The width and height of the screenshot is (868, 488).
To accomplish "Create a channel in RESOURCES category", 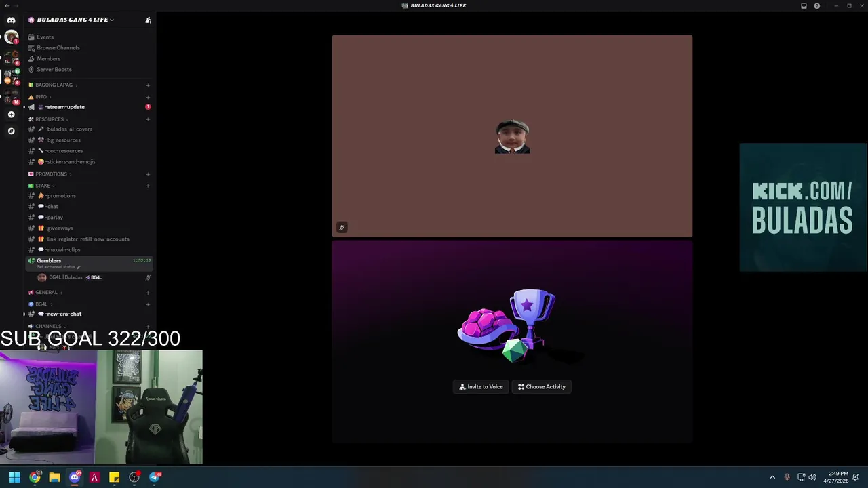I will click(148, 119).
